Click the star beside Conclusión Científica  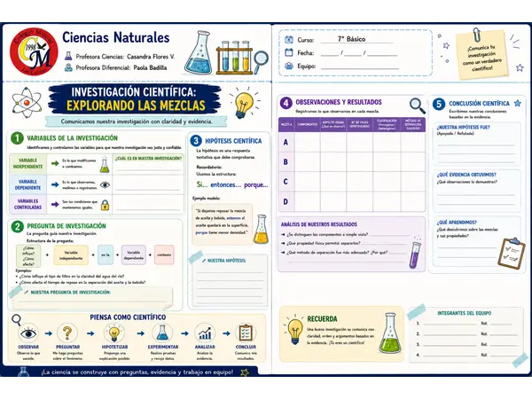pyautogui.click(x=518, y=103)
